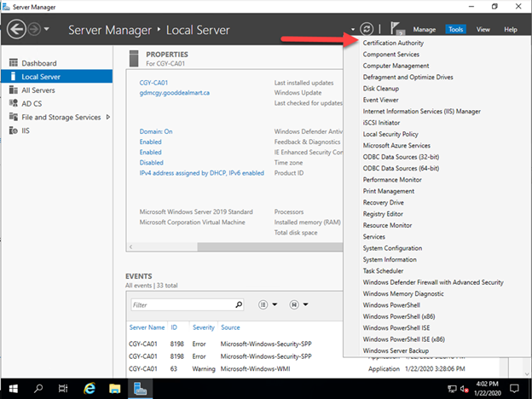Open ODBC Data Sources (32-bit)
This screenshot has width=532, height=399.
[x=401, y=157]
